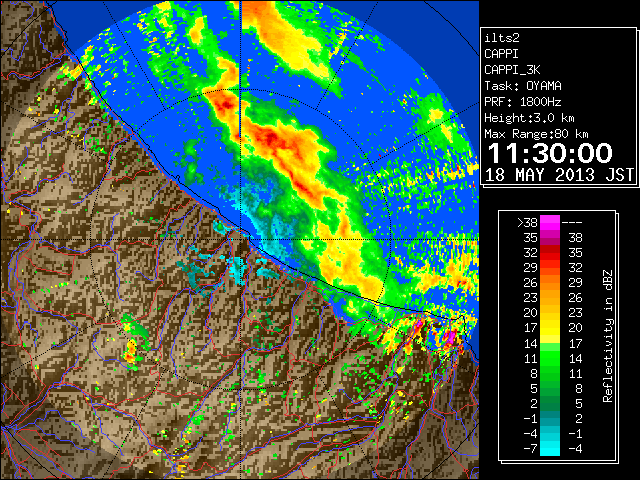Click the 'Reflectivity in dBZ' vertical label
640x480 pixels.
(608, 336)
